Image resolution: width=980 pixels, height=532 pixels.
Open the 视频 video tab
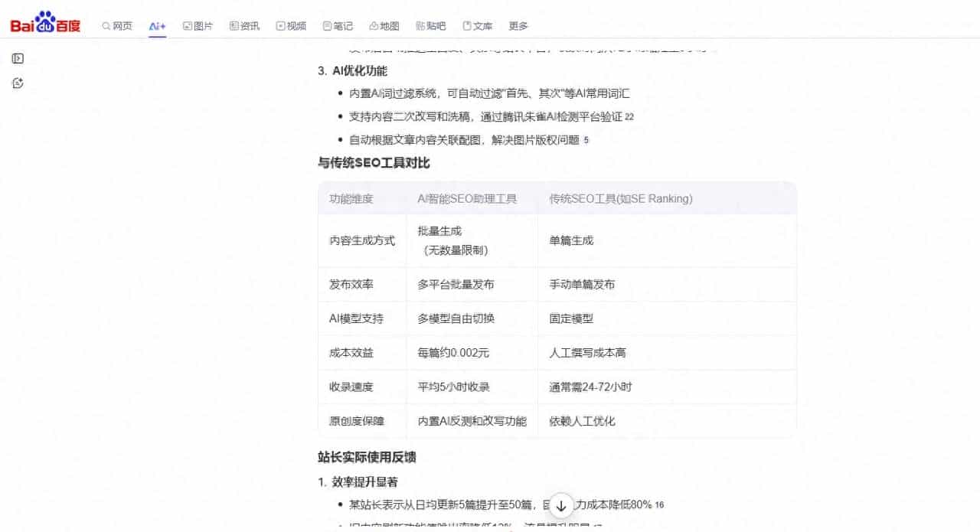click(x=291, y=26)
